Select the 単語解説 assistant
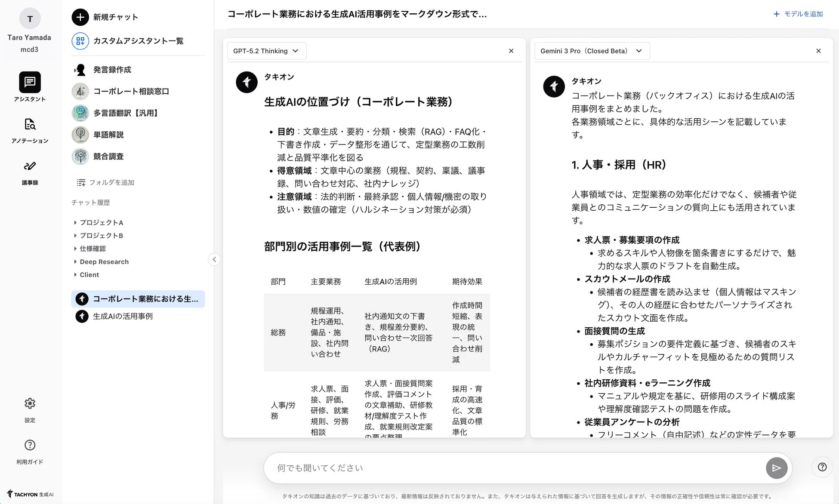The height and width of the screenshot is (504, 839). pos(109,135)
